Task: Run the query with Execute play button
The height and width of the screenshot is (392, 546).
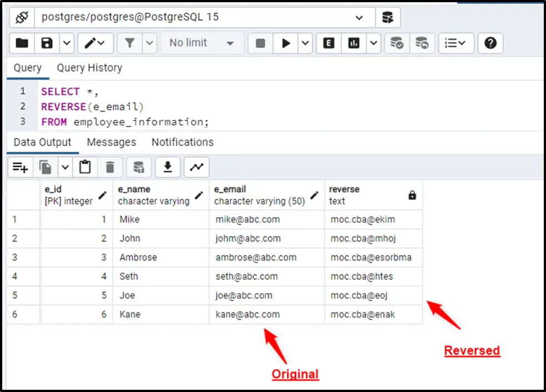Action: 286,43
